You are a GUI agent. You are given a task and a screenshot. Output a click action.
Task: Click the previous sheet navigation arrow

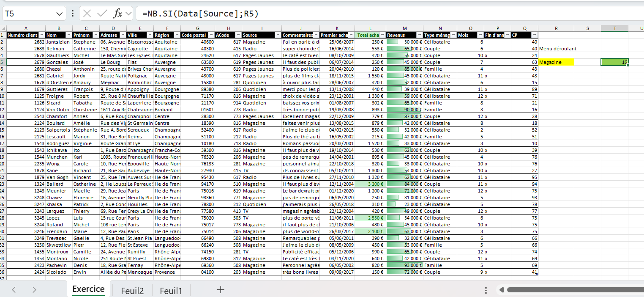(14, 290)
